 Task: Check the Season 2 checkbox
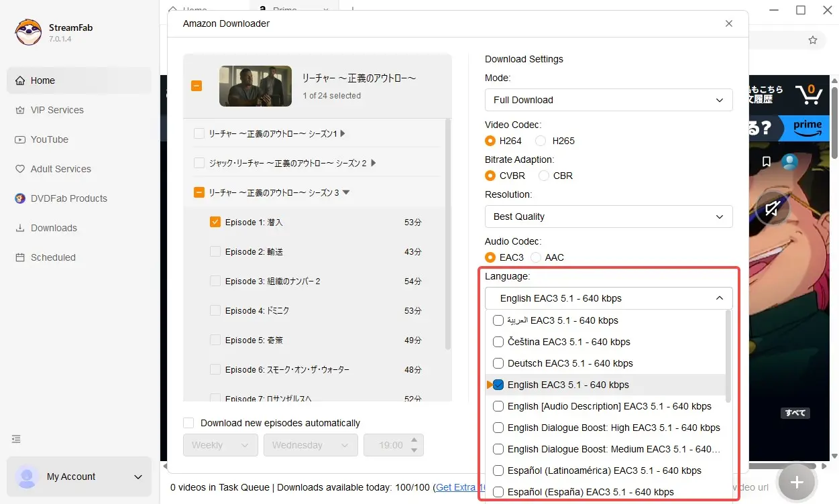199,163
